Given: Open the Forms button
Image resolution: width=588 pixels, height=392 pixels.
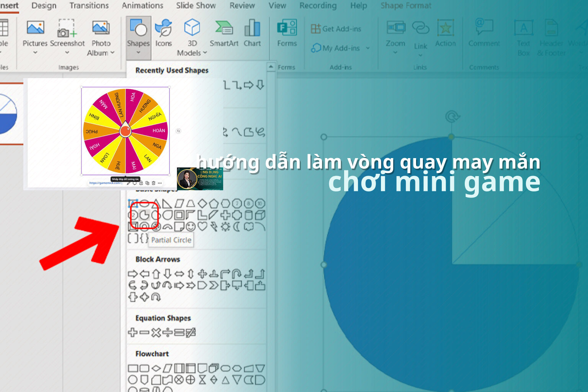Looking at the screenshot, I should tap(287, 34).
